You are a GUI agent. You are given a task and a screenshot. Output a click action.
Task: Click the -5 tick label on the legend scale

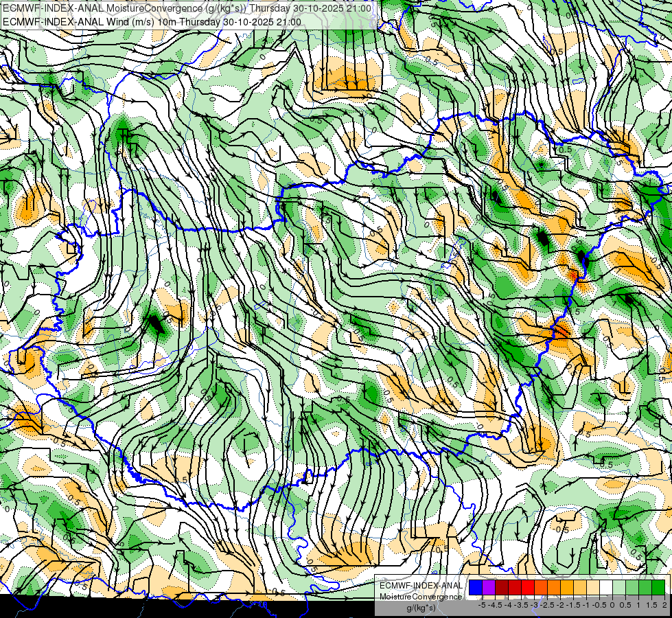click(482, 605)
